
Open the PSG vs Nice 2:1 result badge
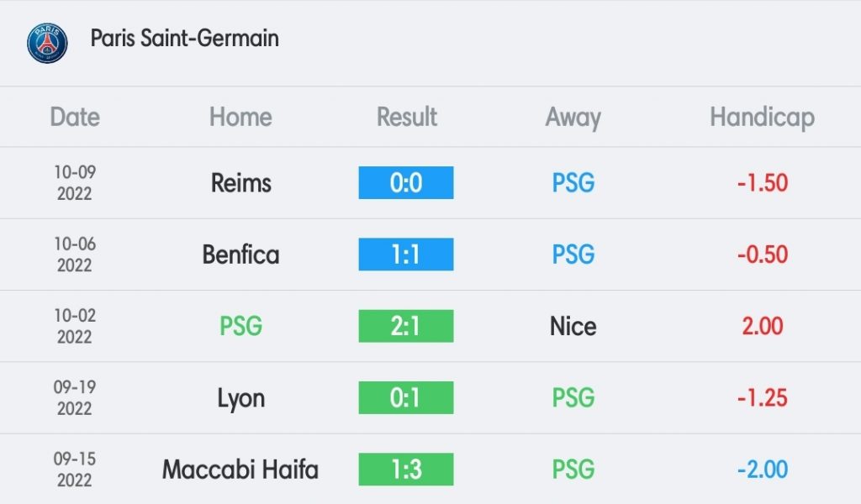tap(406, 326)
